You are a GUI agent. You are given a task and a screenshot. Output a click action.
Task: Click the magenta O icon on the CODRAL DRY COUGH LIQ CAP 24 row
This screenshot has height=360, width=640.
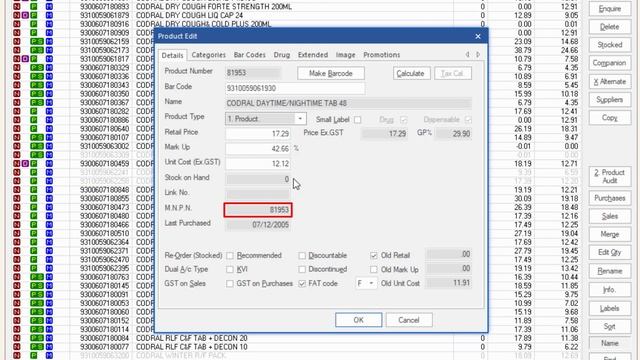click(25, 16)
